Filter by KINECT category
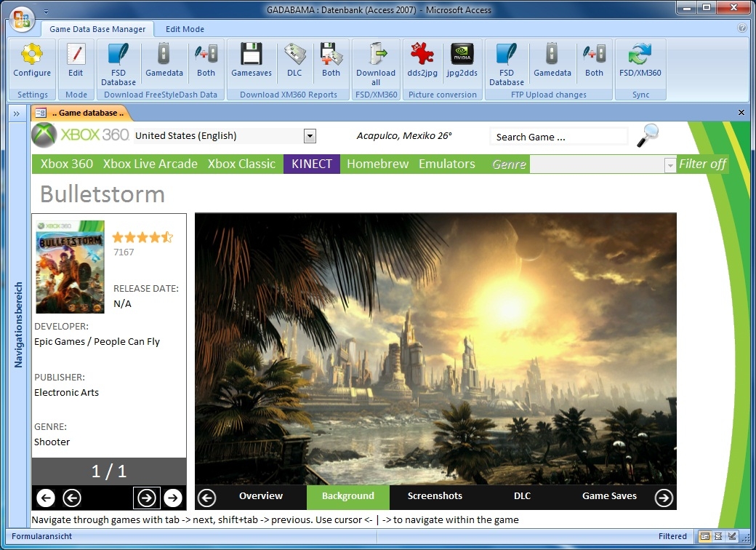The width and height of the screenshot is (756, 550). pos(311,164)
